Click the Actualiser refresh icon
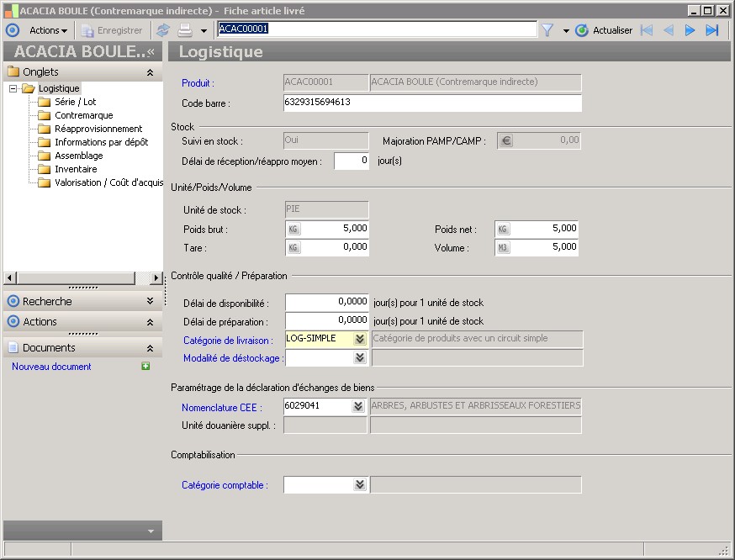The image size is (735, 560). (x=582, y=30)
